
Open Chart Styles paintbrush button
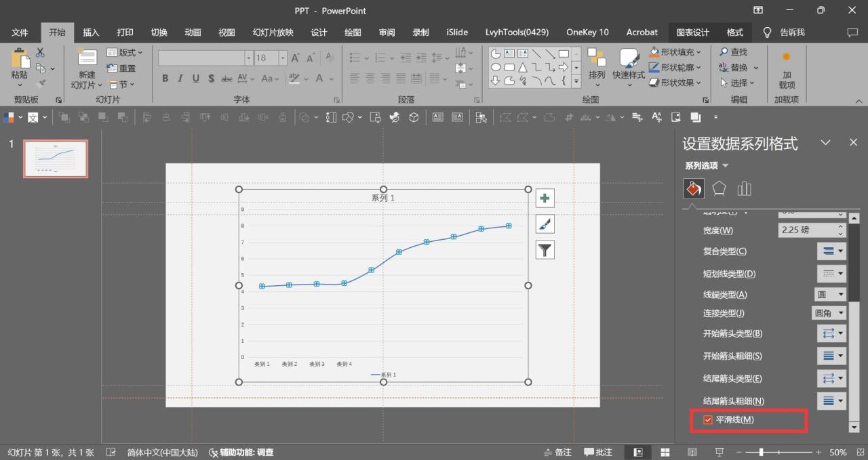pyautogui.click(x=545, y=224)
